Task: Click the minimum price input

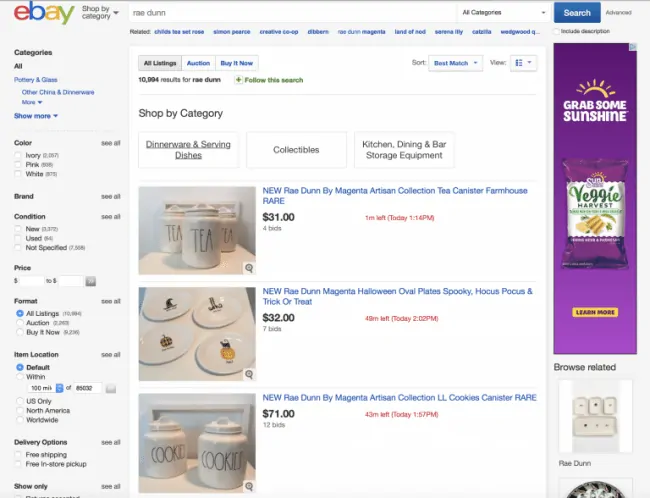Action: [32, 281]
